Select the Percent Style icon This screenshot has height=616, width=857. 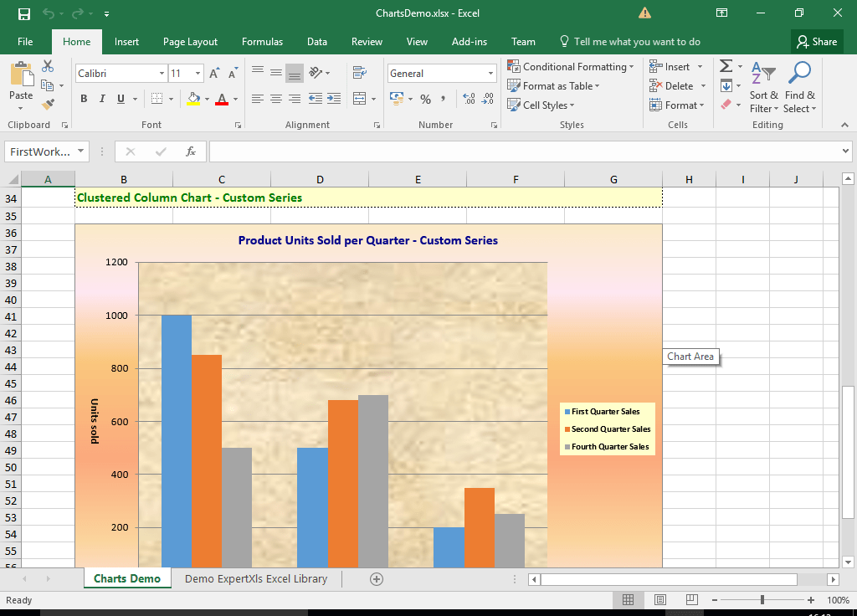click(426, 98)
